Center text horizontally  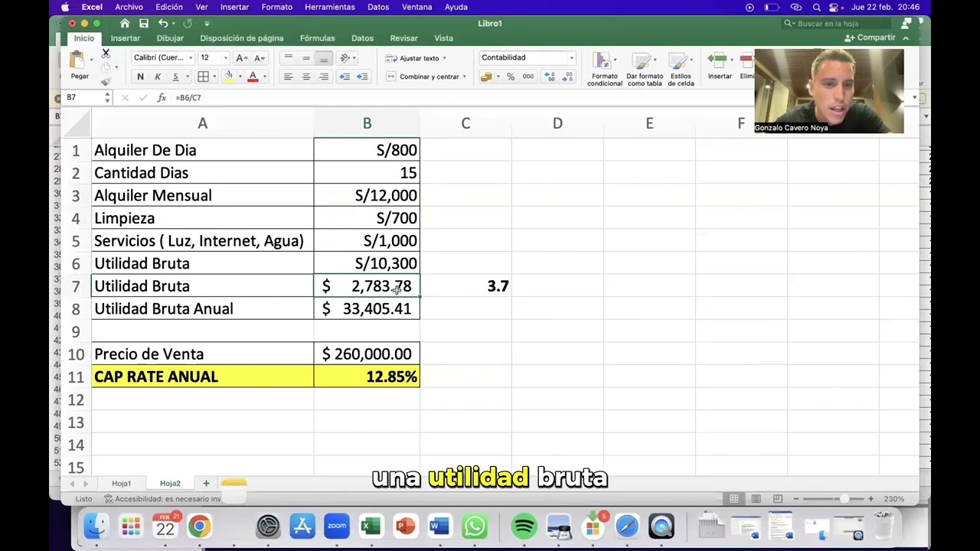pos(305,77)
